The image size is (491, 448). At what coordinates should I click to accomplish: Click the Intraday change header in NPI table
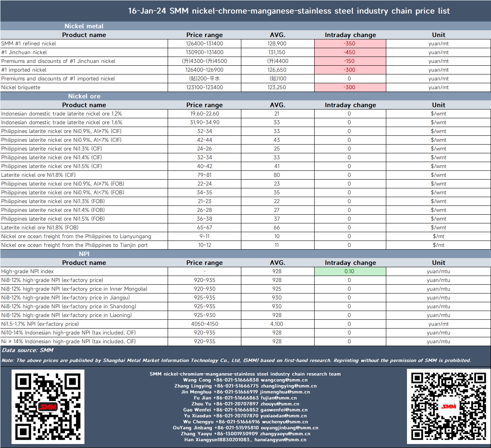pyautogui.click(x=350, y=262)
